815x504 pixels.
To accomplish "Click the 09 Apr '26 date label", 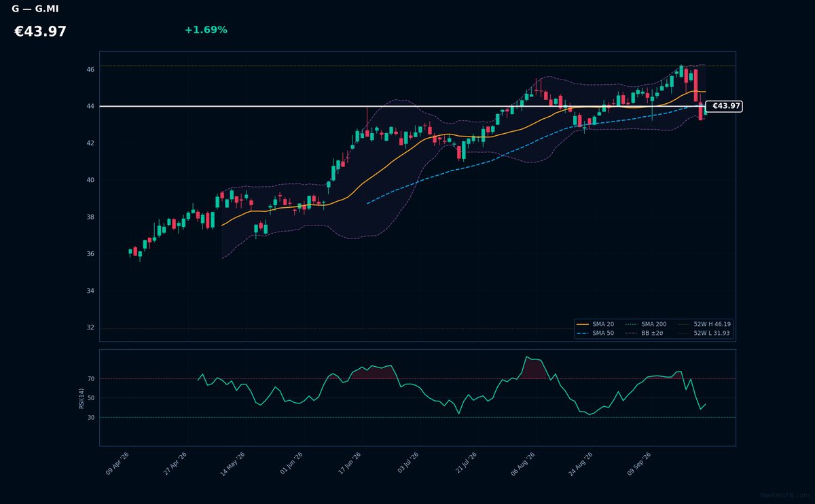I will pyautogui.click(x=117, y=464).
